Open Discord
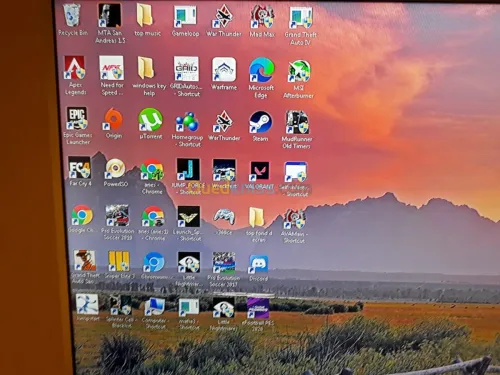Screen dimensions: 500x375 [x=259, y=264]
